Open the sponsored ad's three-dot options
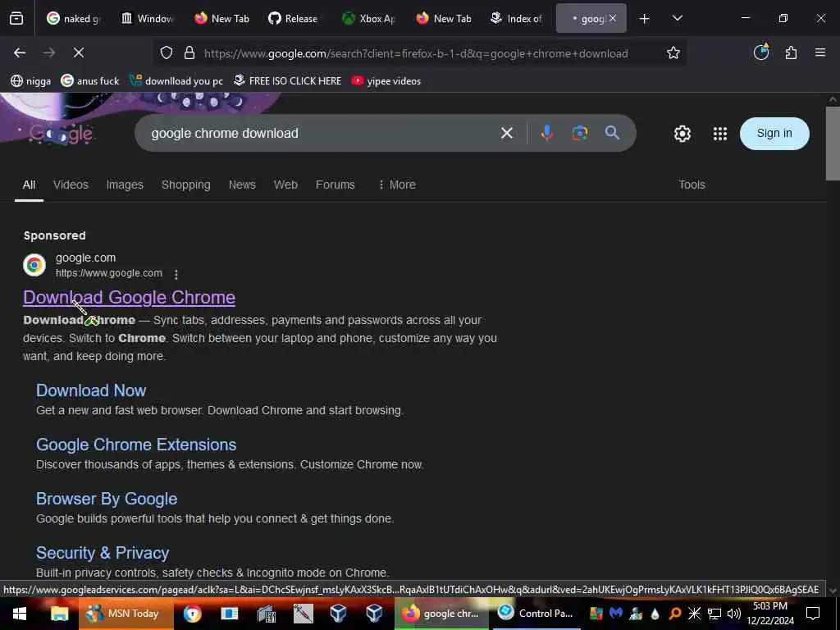Viewport: 840px width, 630px height. (176, 274)
